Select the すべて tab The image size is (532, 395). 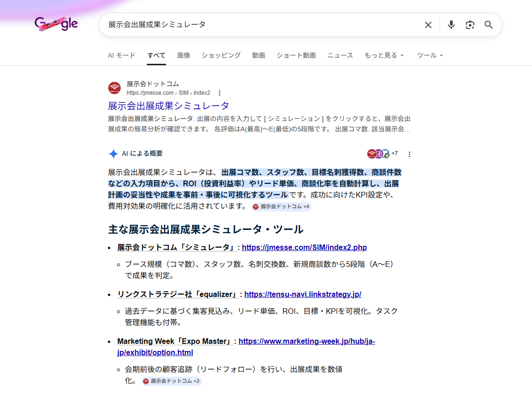click(x=156, y=55)
